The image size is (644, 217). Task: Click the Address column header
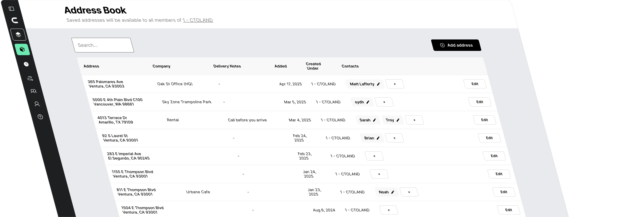(x=91, y=66)
